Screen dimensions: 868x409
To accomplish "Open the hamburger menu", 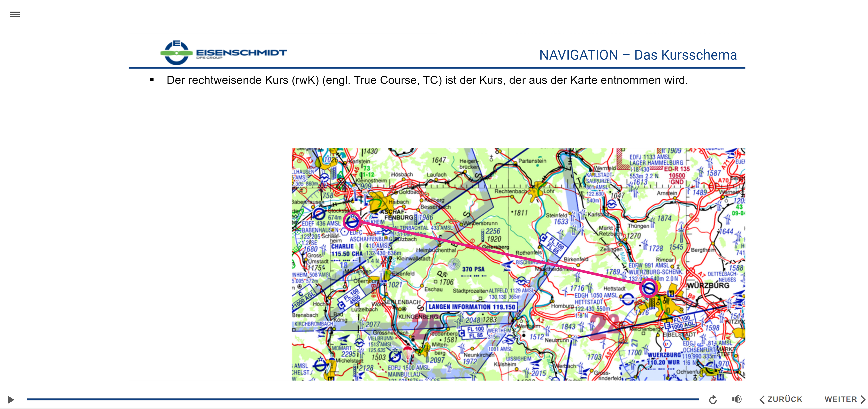I will [x=15, y=15].
